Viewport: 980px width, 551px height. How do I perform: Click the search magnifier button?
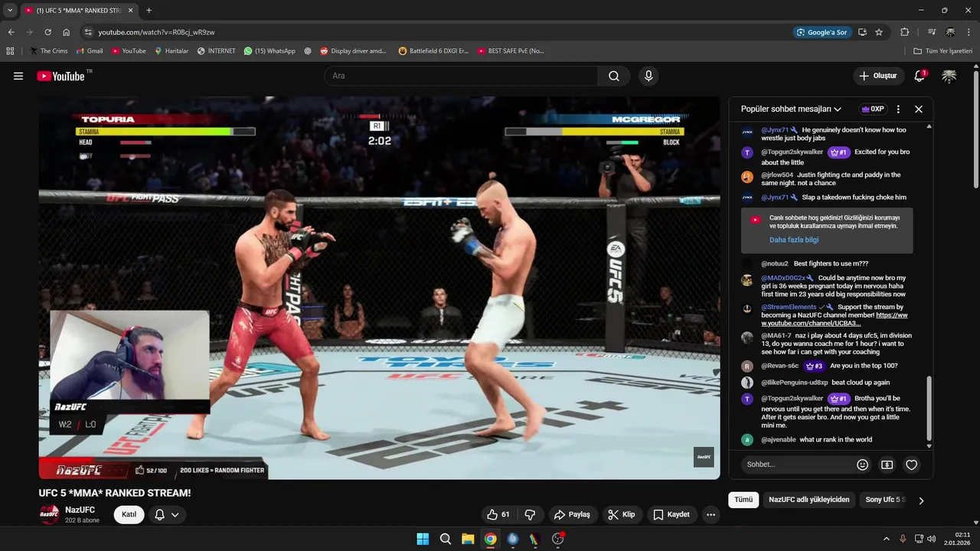click(614, 76)
